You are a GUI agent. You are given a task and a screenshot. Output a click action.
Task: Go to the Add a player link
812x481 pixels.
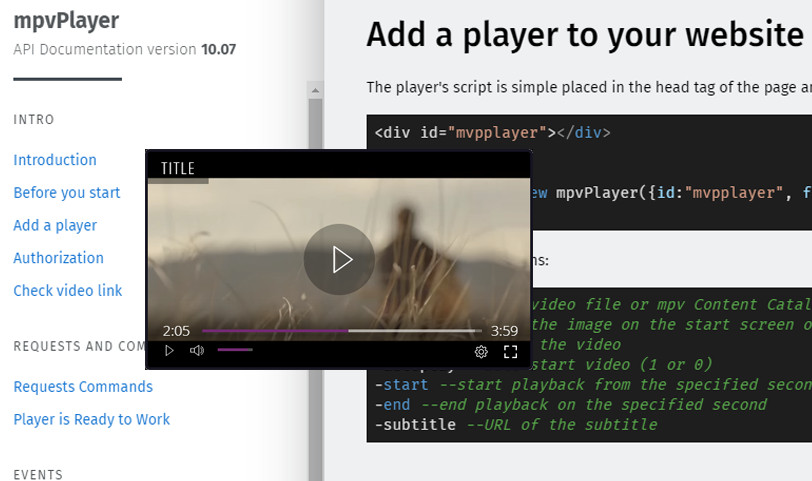coord(55,225)
